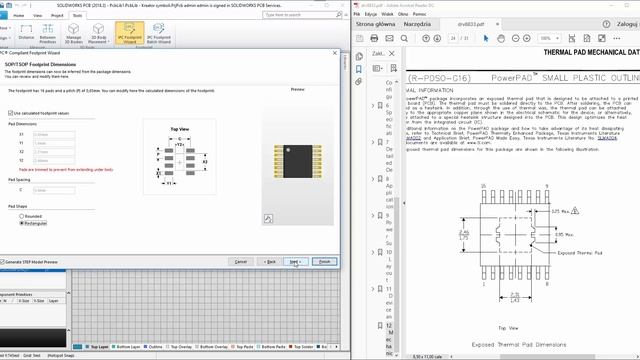640x360 pixels.
Task: Select the Between Primitives measure tool
Action: 48,33
